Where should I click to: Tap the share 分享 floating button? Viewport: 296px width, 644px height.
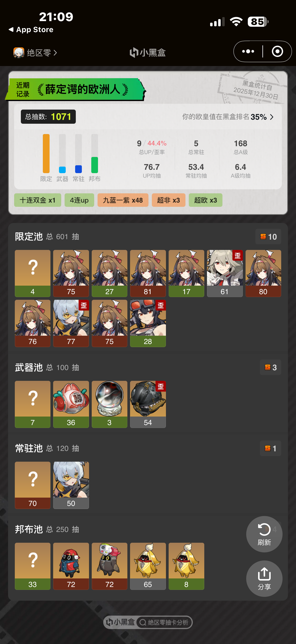(264, 578)
